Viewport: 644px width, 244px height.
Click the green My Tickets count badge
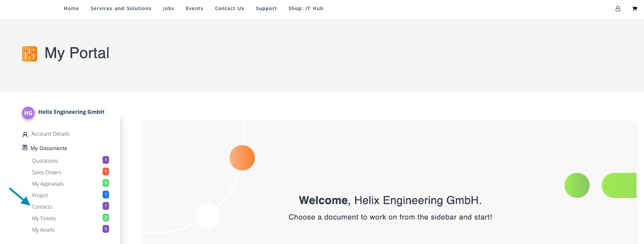click(x=106, y=217)
